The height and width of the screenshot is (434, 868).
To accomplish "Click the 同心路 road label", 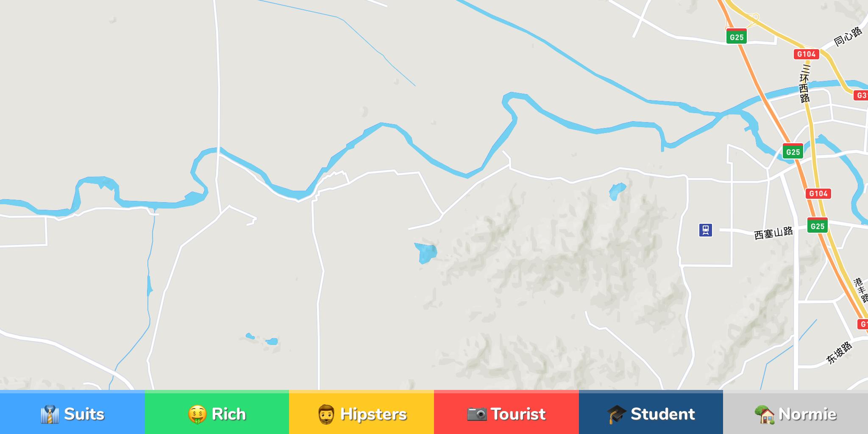I will (x=848, y=36).
